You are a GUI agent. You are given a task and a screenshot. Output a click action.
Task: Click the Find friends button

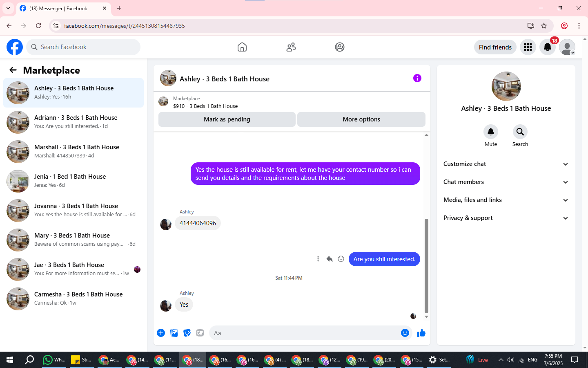[495, 47]
